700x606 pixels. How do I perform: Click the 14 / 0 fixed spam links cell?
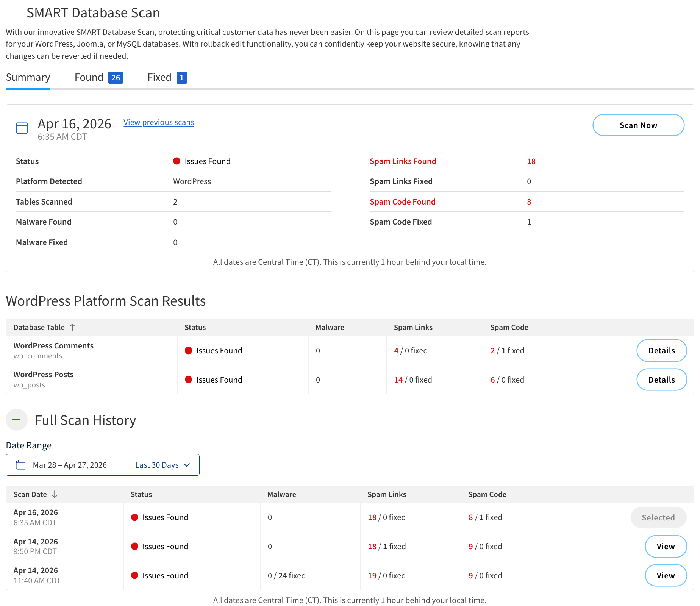point(413,380)
